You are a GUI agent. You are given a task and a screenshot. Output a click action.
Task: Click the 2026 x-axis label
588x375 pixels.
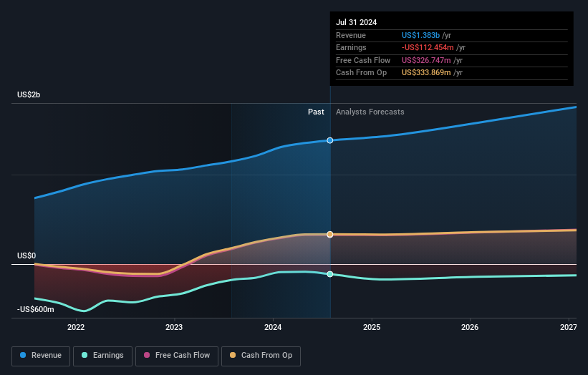tap(470, 328)
